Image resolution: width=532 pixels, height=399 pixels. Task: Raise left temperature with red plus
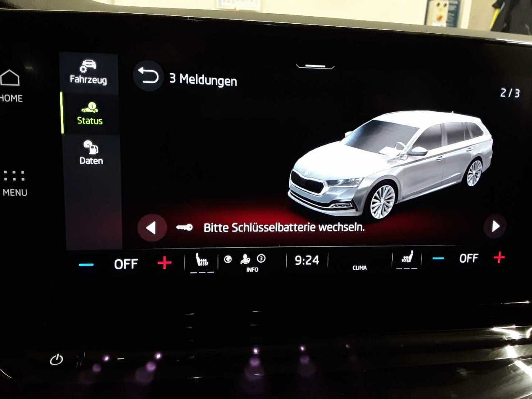click(x=165, y=263)
